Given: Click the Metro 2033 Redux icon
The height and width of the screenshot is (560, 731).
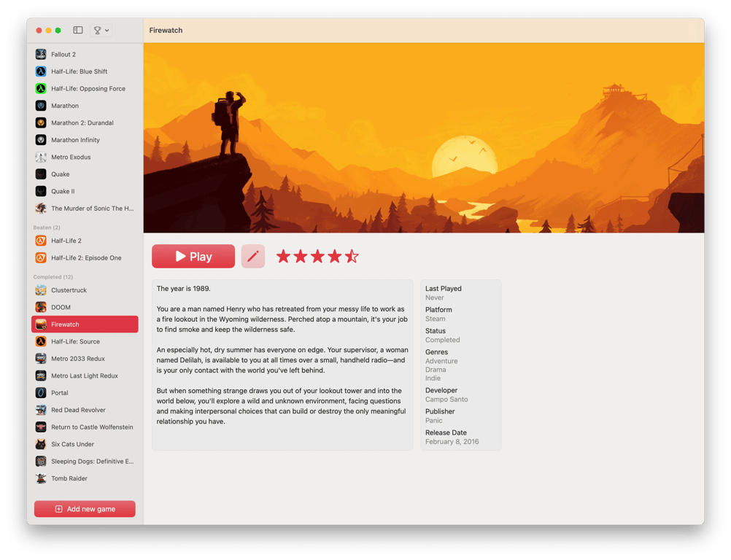Looking at the screenshot, I should click(41, 359).
